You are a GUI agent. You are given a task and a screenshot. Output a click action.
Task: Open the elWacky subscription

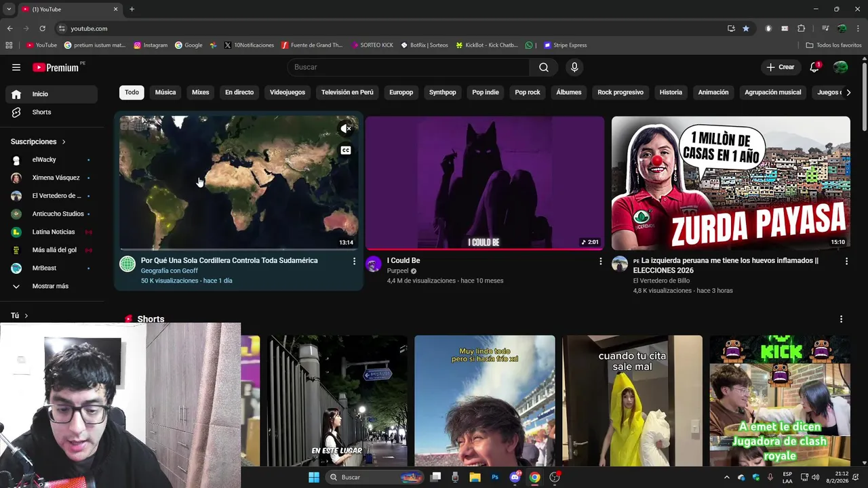52,160
